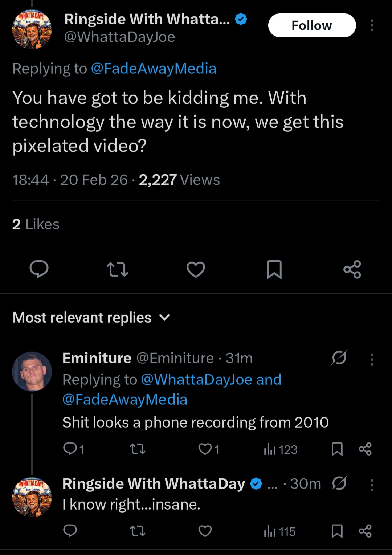
Task: Open more options on Eminiture's reply
Action: pyautogui.click(x=372, y=359)
